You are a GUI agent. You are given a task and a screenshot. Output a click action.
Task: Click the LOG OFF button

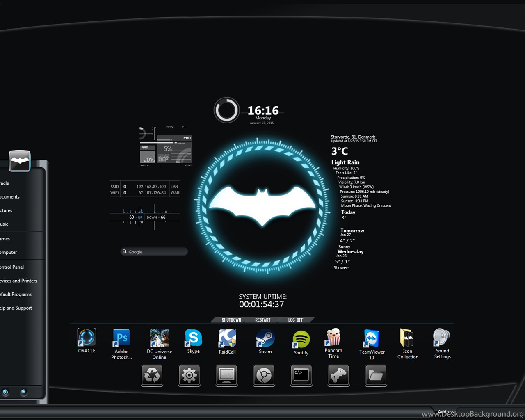click(x=296, y=320)
